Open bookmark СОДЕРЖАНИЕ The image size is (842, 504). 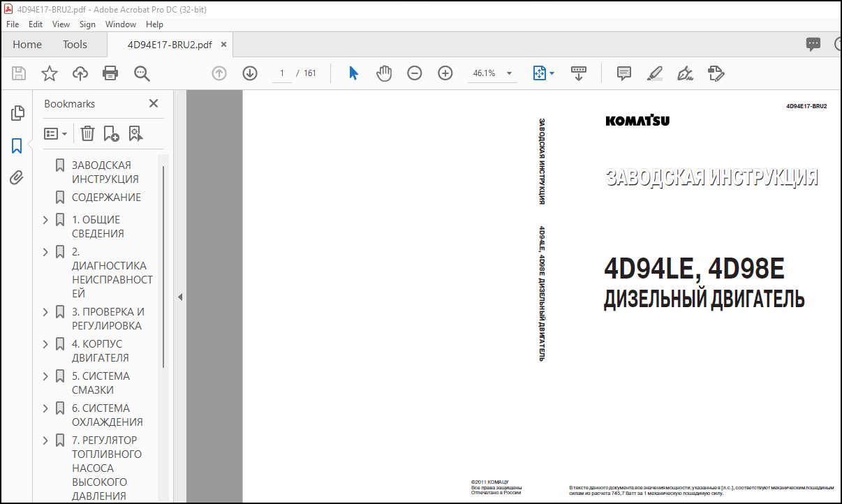click(106, 198)
